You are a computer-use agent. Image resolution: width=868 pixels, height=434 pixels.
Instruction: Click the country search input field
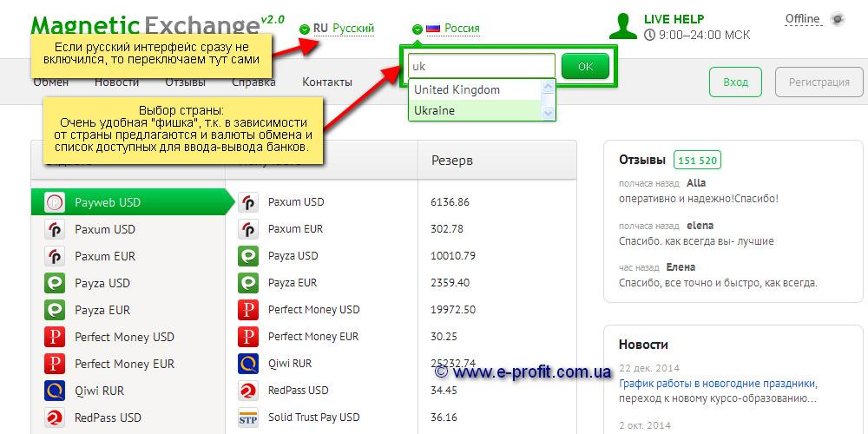pyautogui.click(x=482, y=66)
